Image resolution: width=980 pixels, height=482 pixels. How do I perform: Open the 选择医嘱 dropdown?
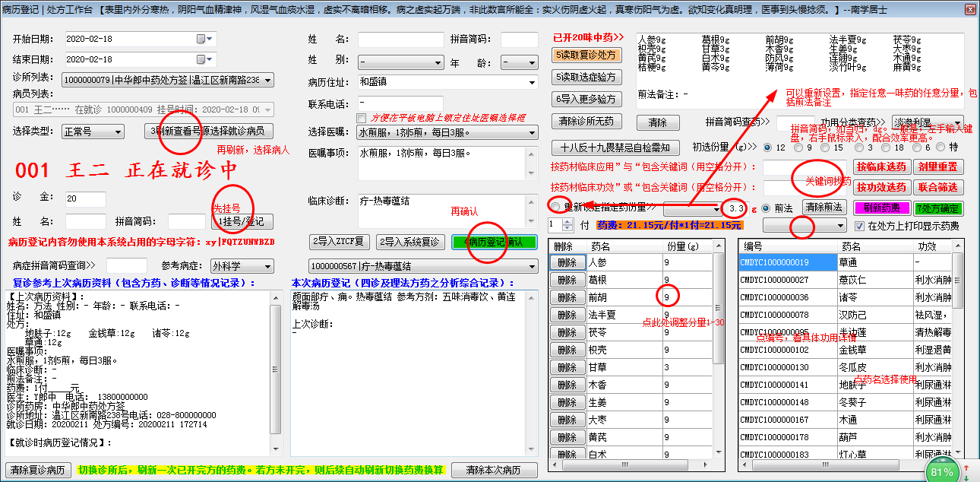pos(531,132)
